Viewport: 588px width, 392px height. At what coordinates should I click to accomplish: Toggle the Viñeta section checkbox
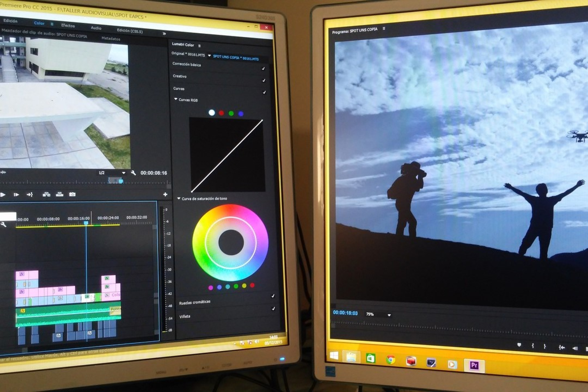coord(273,309)
